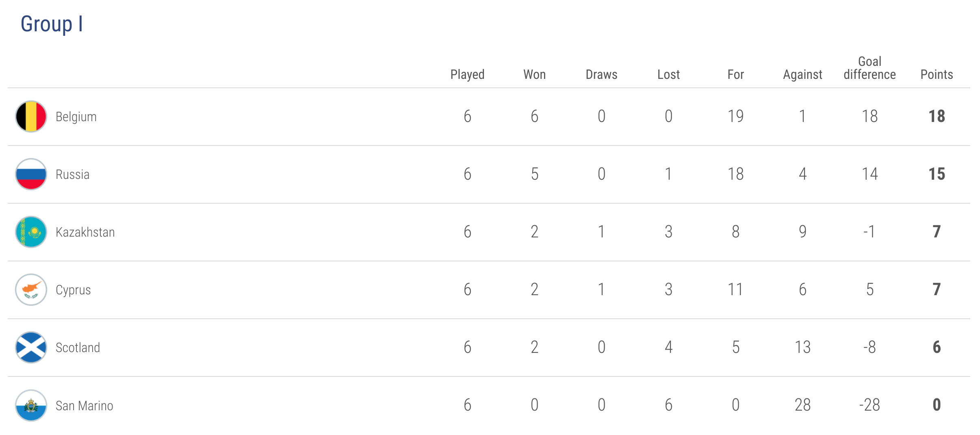Viewport: 980px width, 435px height.
Task: Select the Kazakhstan flag icon
Action: 31,232
